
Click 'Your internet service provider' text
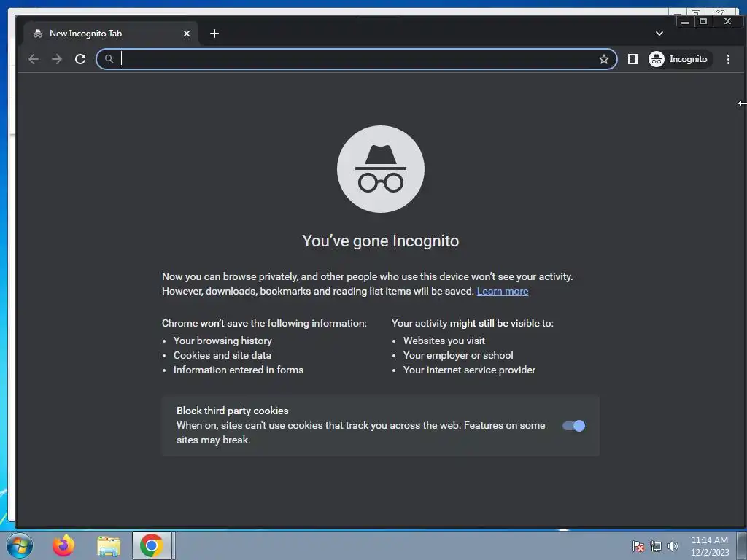[469, 370]
